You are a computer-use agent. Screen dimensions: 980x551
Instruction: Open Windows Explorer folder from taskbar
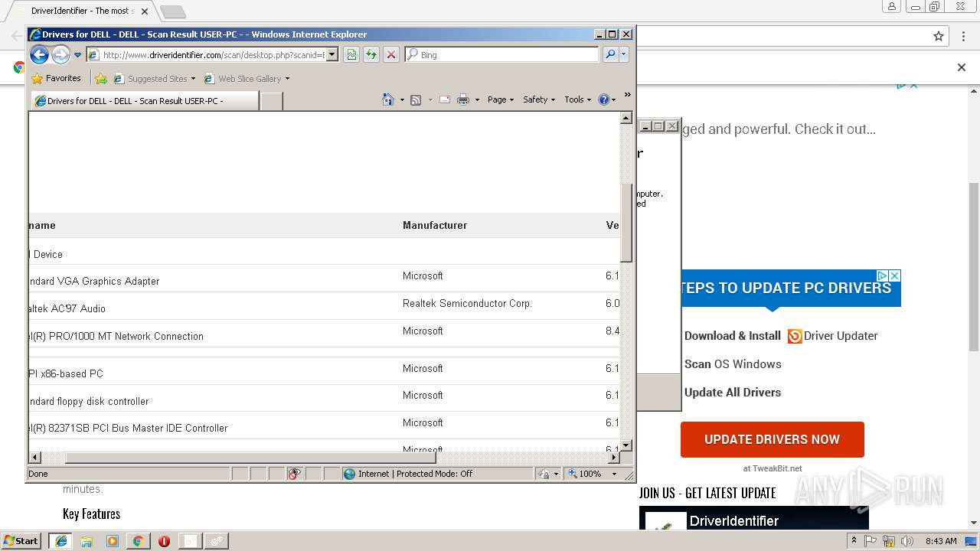pos(87,540)
